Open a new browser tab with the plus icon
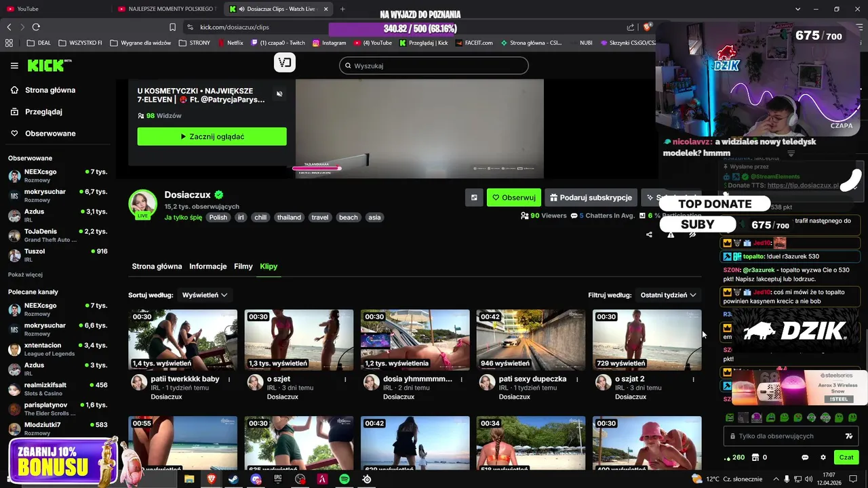 coord(342,9)
